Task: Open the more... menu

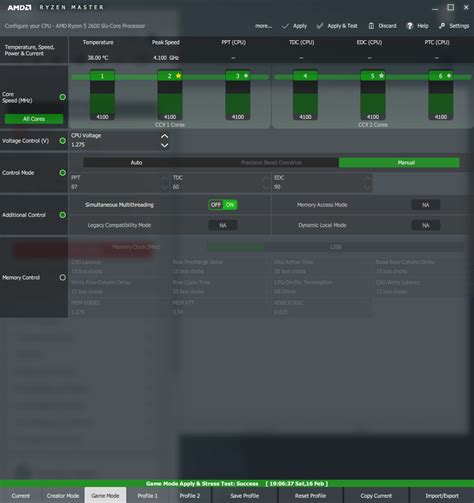Action: point(263,26)
